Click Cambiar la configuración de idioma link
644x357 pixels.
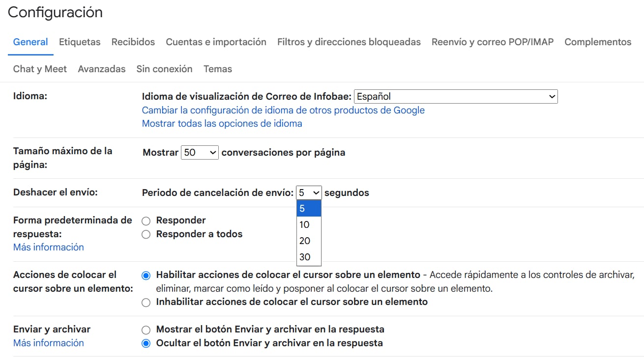pyautogui.click(x=283, y=110)
